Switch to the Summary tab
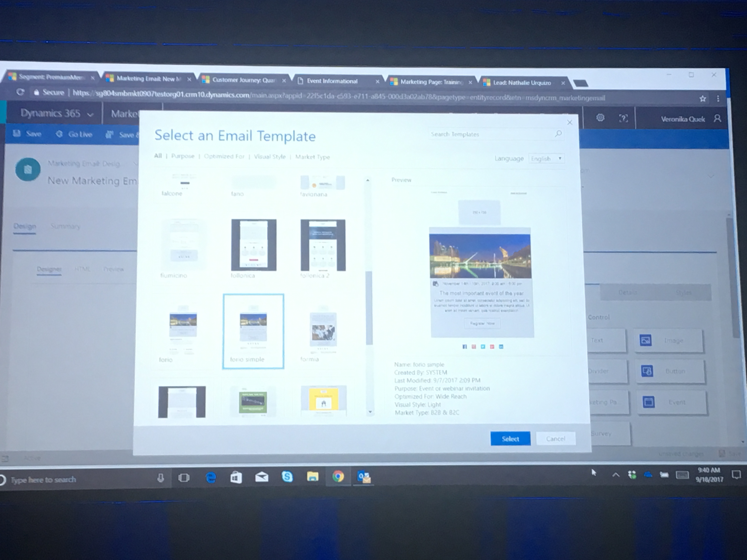747x560 pixels. [65, 226]
